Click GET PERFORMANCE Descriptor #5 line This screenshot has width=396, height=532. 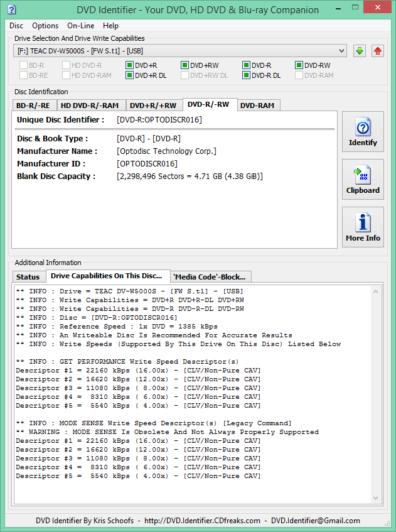tap(138, 406)
